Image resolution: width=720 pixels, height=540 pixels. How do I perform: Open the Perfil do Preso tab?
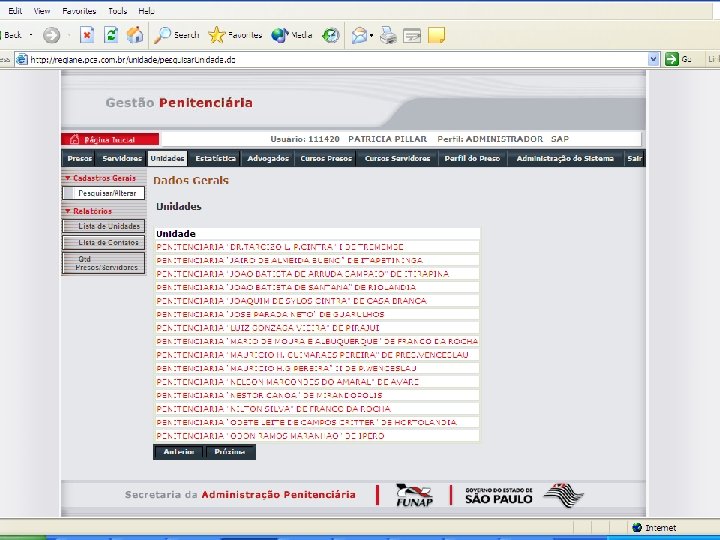coord(472,158)
